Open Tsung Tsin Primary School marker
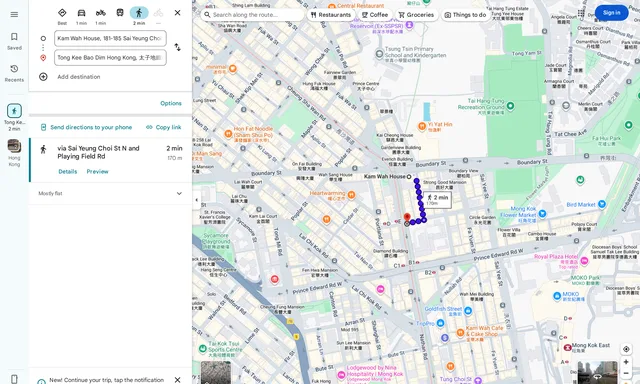 (x=379, y=53)
